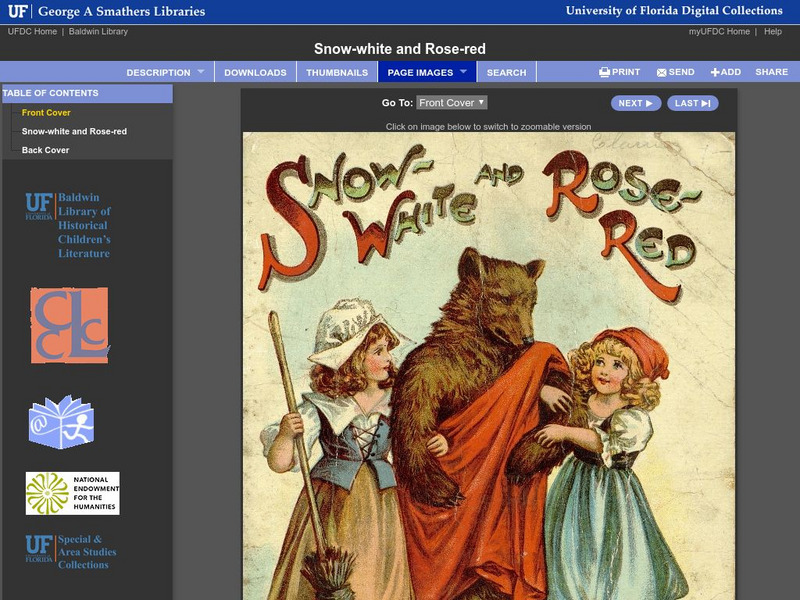The height and width of the screenshot is (600, 800).
Task: Open the Baldwin Library of Historical Children's Literature logo
Action: (x=68, y=226)
